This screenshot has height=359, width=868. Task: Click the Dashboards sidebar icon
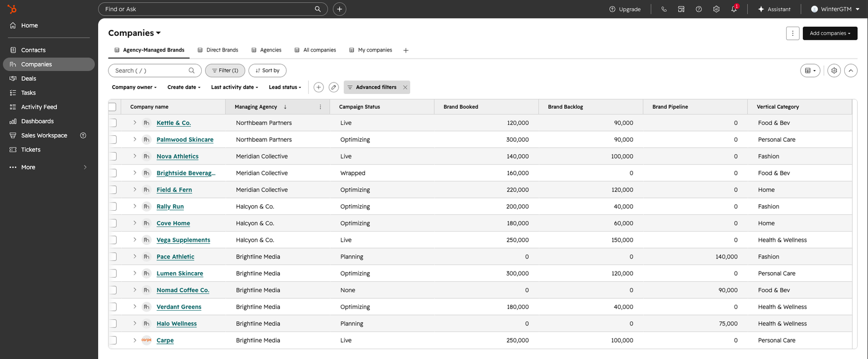pos(13,121)
